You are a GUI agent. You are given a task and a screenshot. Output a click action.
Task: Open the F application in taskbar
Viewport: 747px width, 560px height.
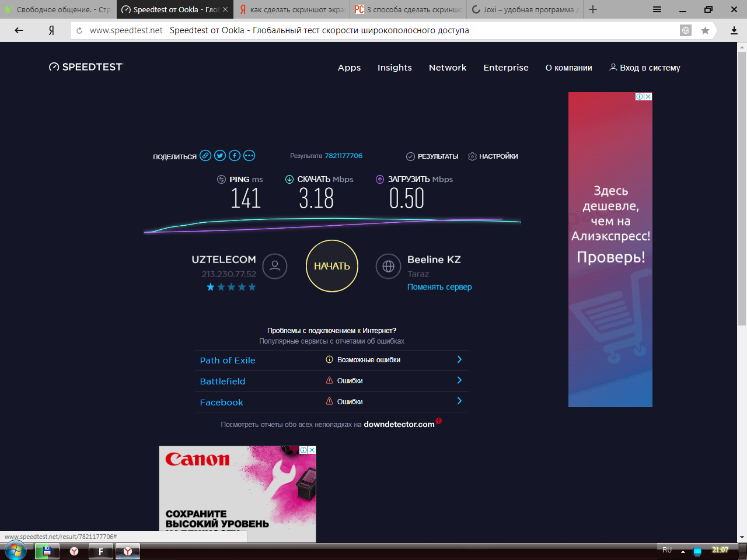(100, 551)
